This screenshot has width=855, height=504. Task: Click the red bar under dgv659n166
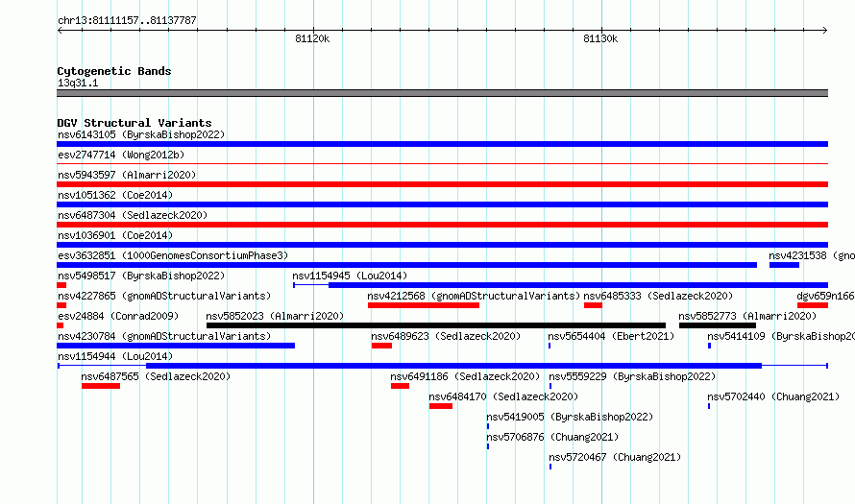tap(813, 305)
